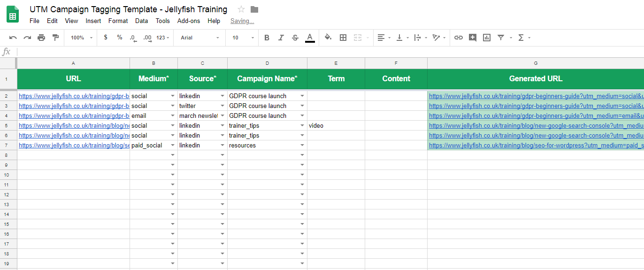Toggle bold formatting

(x=267, y=38)
